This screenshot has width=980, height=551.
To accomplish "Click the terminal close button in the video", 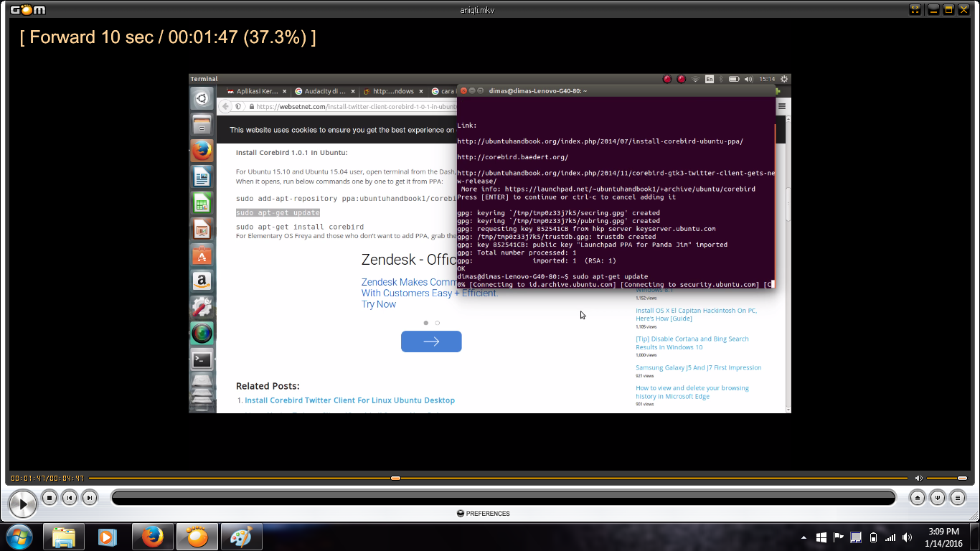I will (x=463, y=91).
